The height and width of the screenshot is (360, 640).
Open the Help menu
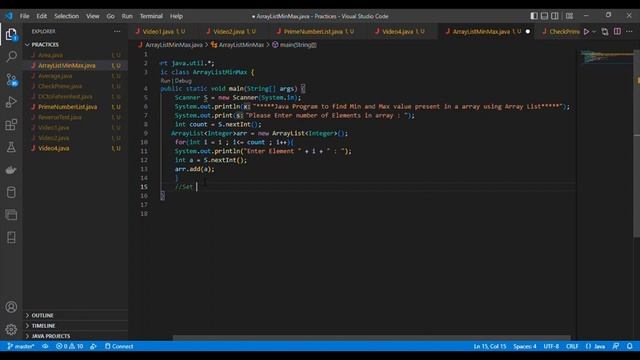176,16
